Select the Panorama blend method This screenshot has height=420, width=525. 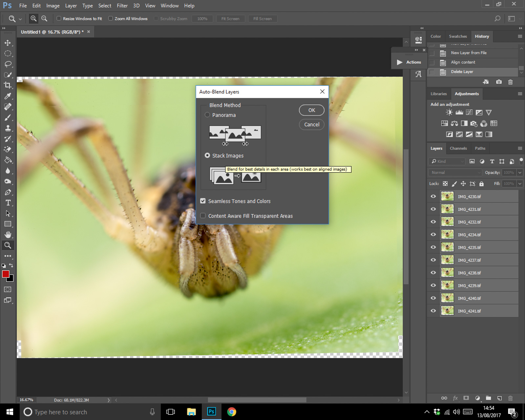[207, 115]
